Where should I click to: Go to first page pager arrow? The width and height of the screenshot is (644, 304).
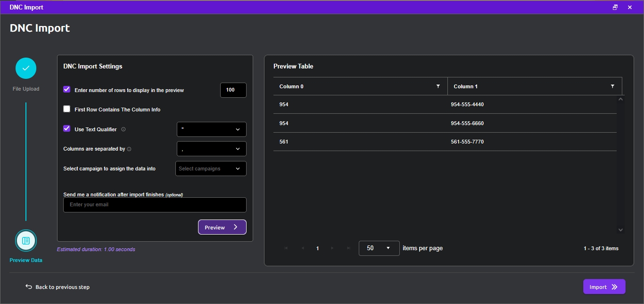pyautogui.click(x=286, y=248)
